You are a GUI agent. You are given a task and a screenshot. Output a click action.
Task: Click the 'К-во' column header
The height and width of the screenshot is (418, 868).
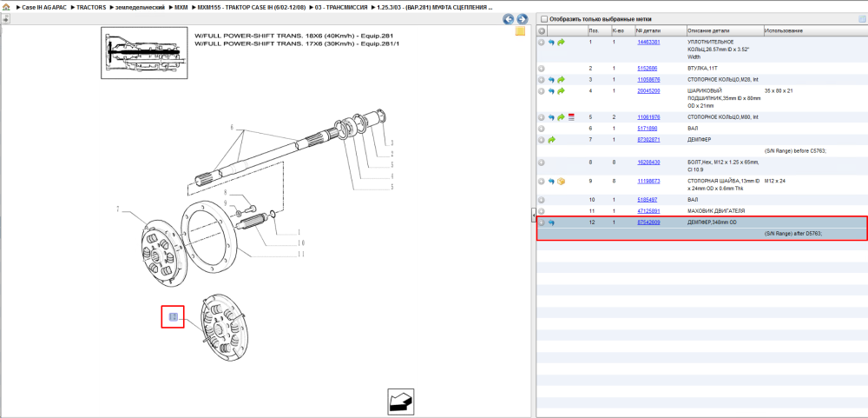tap(622, 31)
